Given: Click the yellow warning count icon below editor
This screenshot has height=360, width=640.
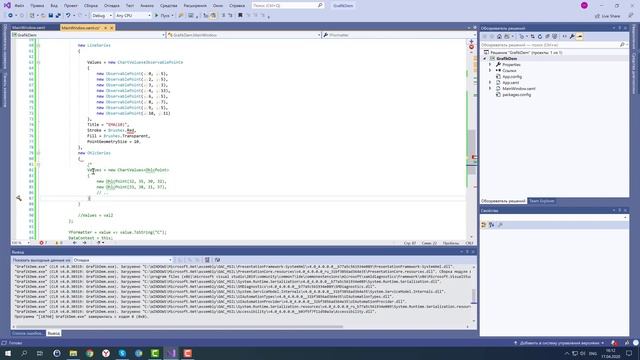Looking at the screenshot, I should [57, 243].
